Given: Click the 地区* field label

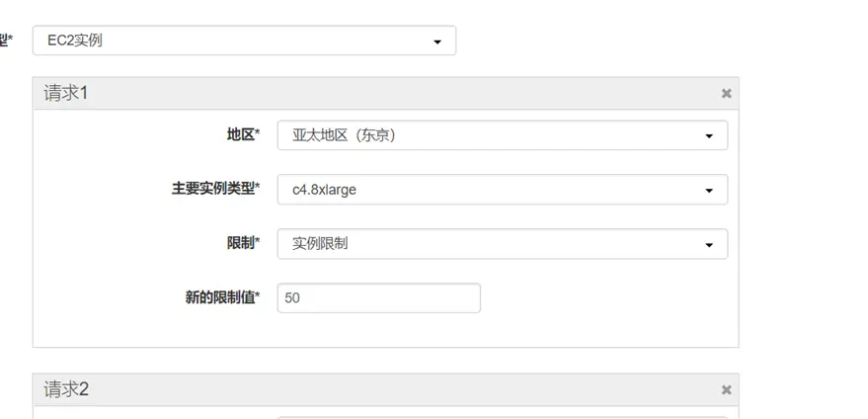Looking at the screenshot, I should [244, 134].
